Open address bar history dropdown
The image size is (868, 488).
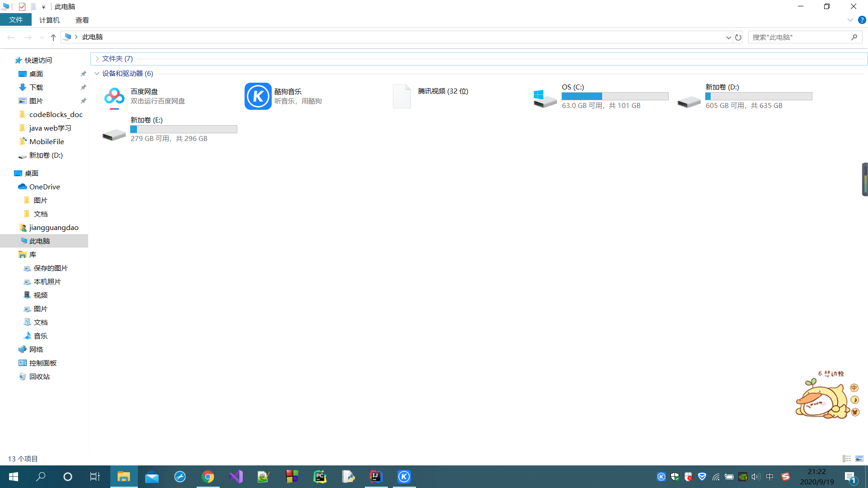tap(728, 38)
